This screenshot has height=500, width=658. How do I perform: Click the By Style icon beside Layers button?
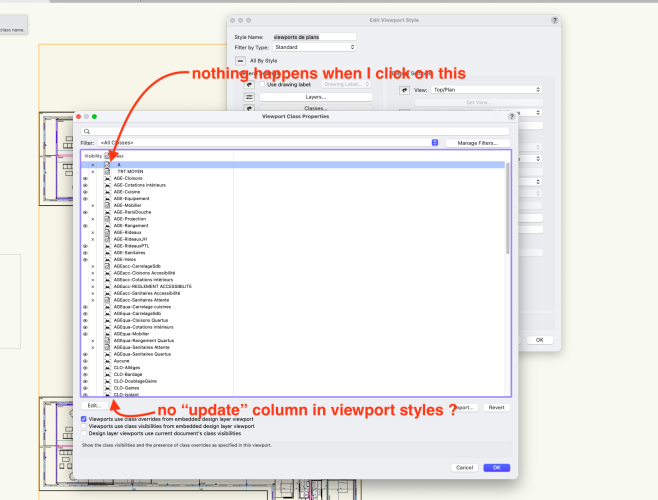point(247,97)
